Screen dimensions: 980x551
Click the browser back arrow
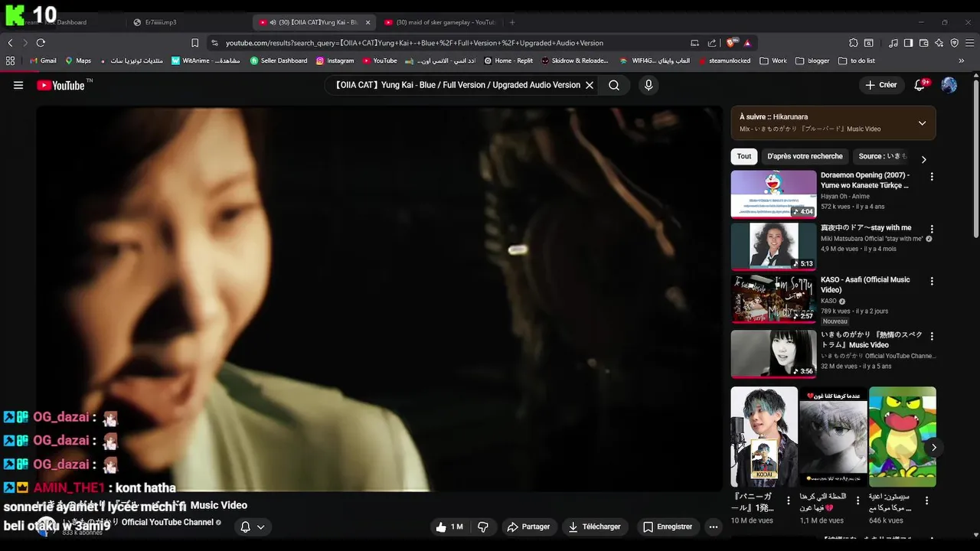tap(10, 43)
